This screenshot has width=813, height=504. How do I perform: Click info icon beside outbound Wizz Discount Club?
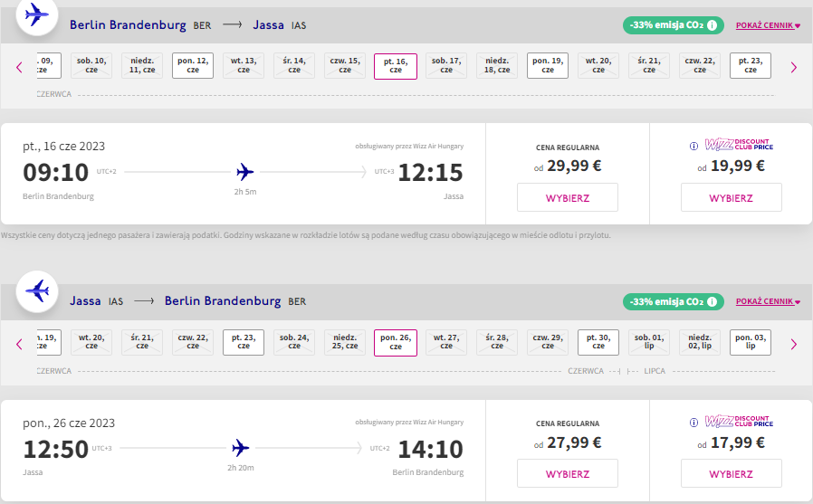coord(693,146)
